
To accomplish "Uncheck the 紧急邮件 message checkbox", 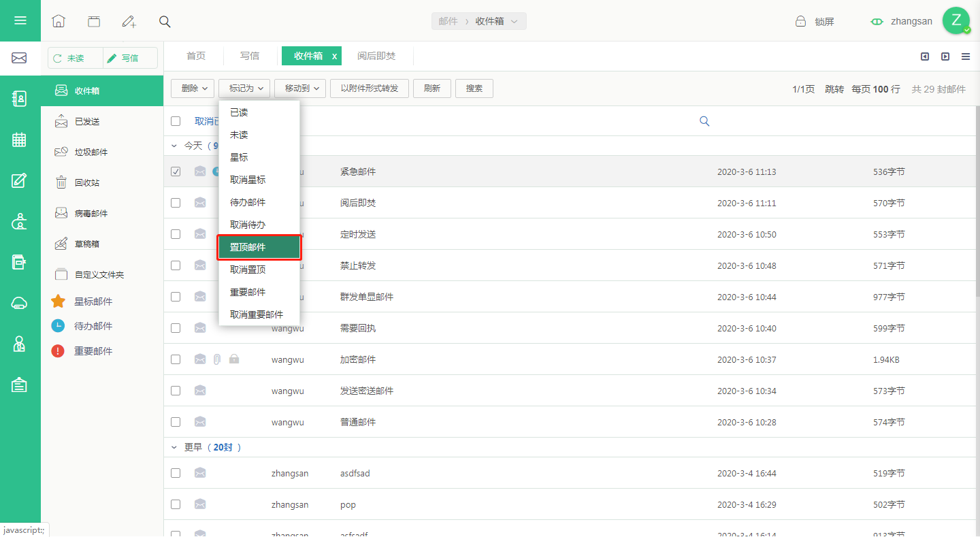I will point(176,172).
